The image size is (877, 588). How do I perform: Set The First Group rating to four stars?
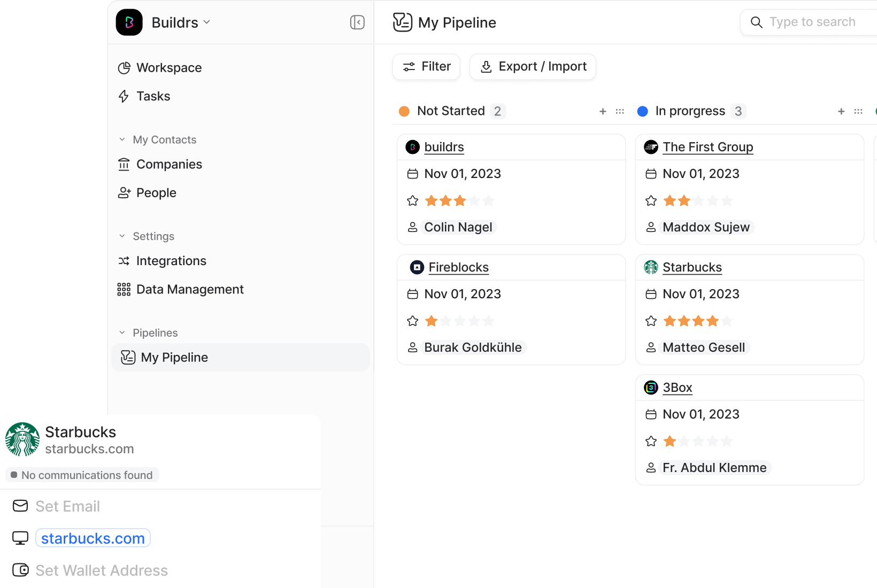(x=712, y=201)
